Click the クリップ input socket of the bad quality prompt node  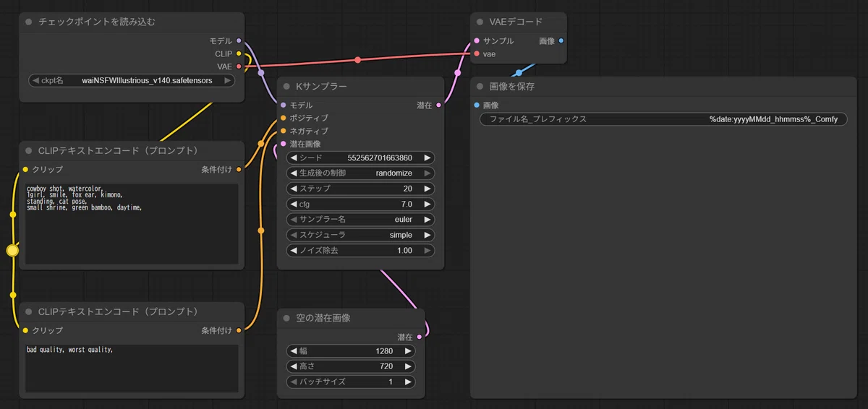25,330
